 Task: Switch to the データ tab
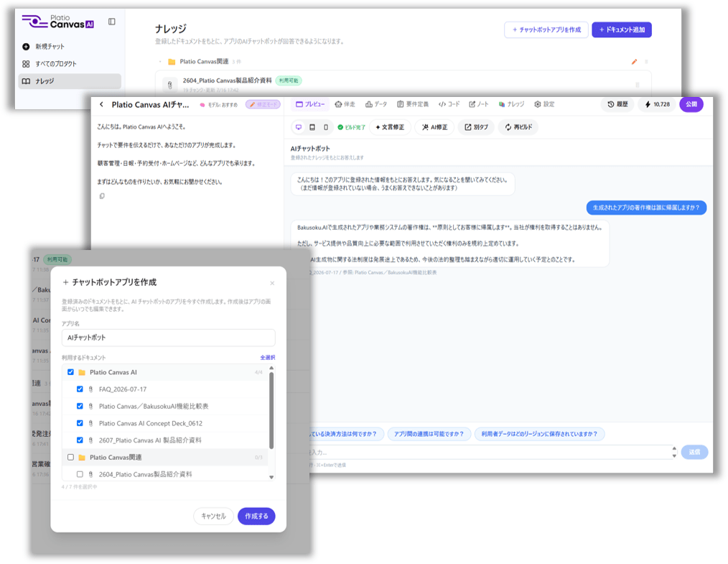pyautogui.click(x=376, y=104)
